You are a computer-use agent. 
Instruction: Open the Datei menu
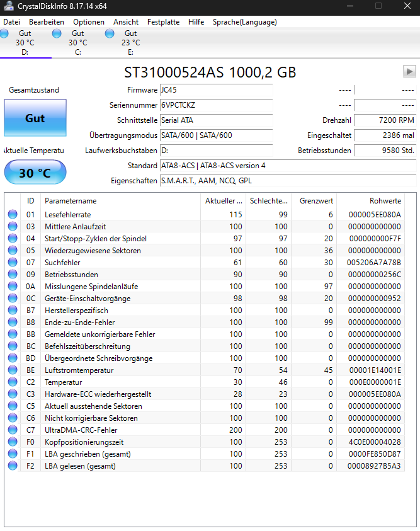(11, 22)
